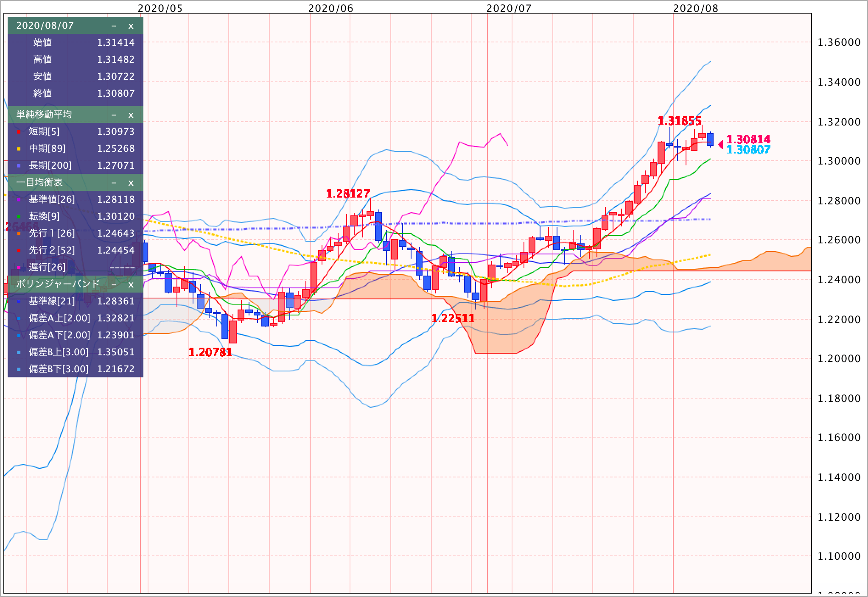The width and height of the screenshot is (868, 597).
Task: Click the 1.22511 low price label
Action: click(x=453, y=318)
